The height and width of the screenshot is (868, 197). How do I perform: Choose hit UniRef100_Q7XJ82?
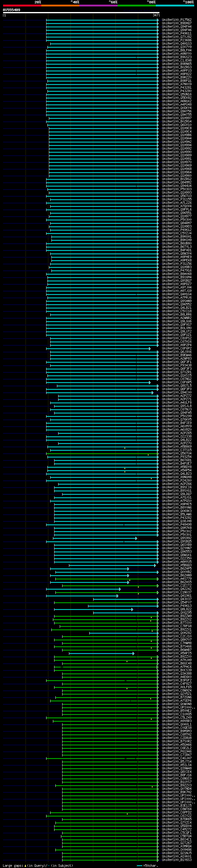176,37
